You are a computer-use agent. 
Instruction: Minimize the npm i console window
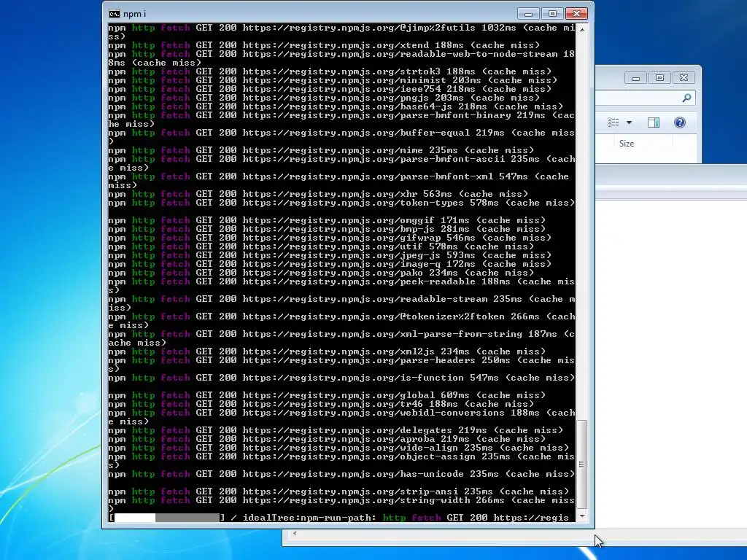click(528, 14)
